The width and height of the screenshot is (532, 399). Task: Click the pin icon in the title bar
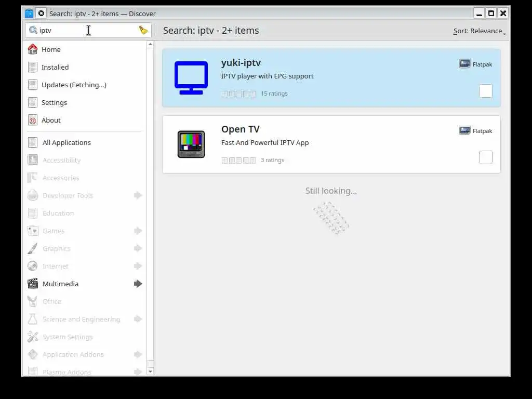tap(41, 14)
